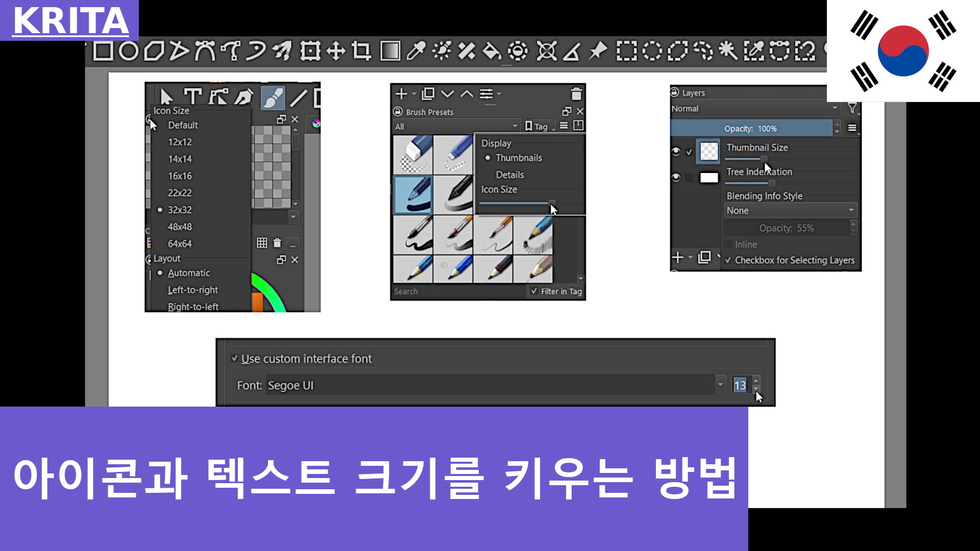Viewport: 980px width, 551px height.
Task: Click the Brush Presets move-down chevron
Action: click(x=447, y=94)
